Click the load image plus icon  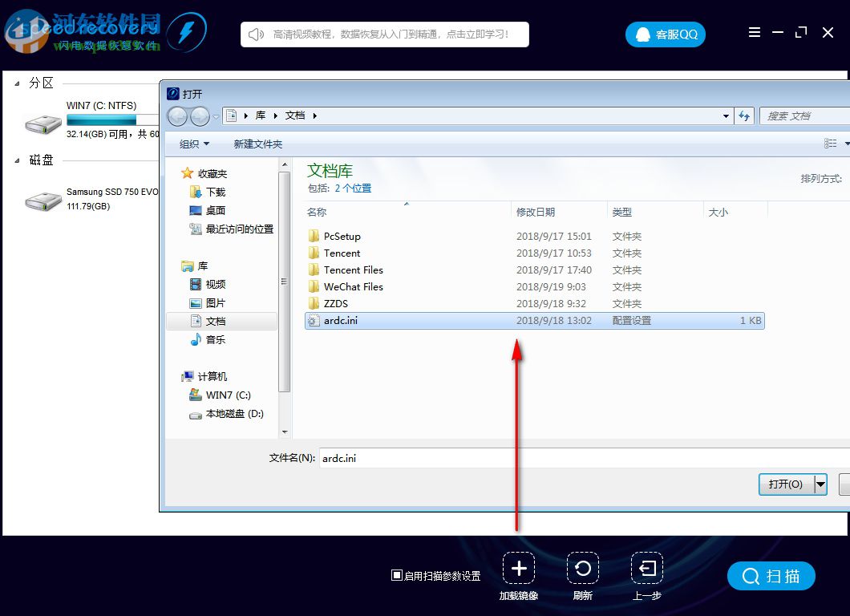pyautogui.click(x=518, y=569)
